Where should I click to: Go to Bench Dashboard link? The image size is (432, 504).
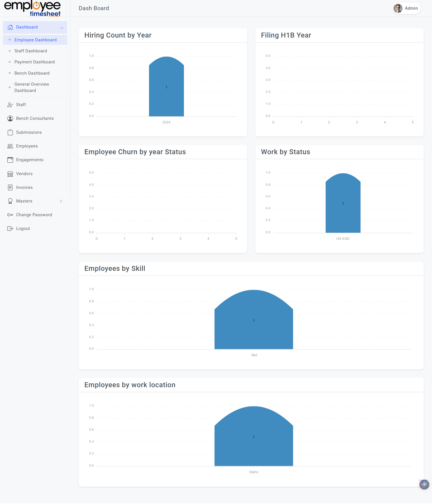tap(32, 73)
